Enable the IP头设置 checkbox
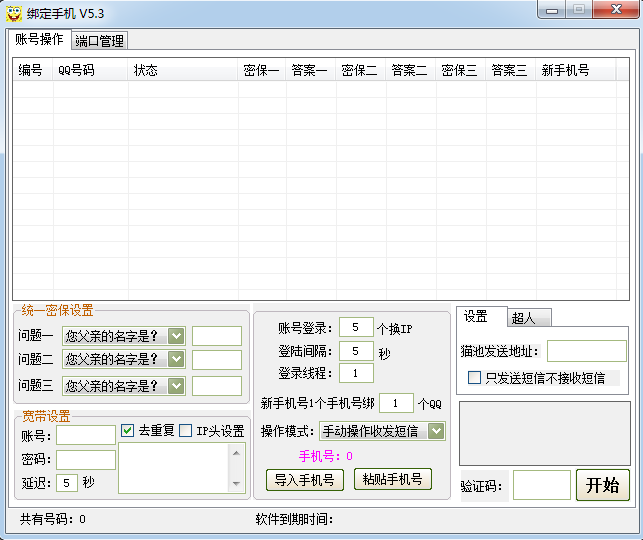The image size is (643, 540). 185,431
